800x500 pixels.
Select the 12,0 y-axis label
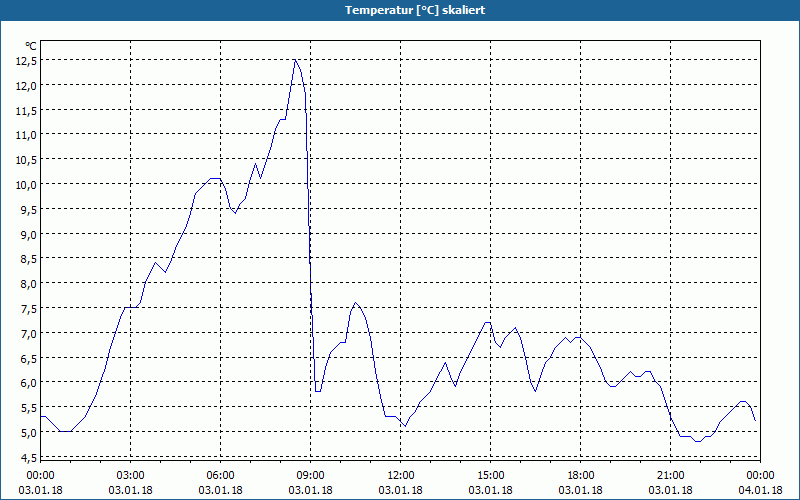[28, 86]
